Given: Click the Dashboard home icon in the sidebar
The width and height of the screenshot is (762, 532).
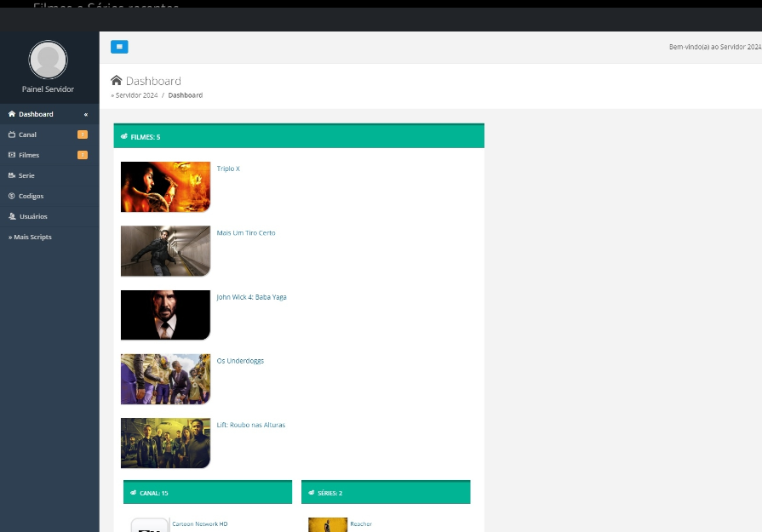Looking at the screenshot, I should [12, 114].
